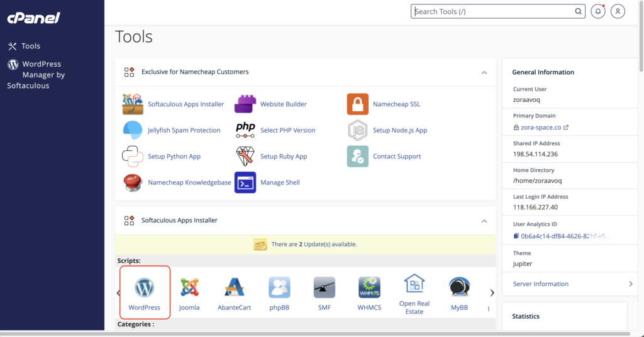Open the Manage Shell link
The image size is (644, 337).
pos(280,182)
